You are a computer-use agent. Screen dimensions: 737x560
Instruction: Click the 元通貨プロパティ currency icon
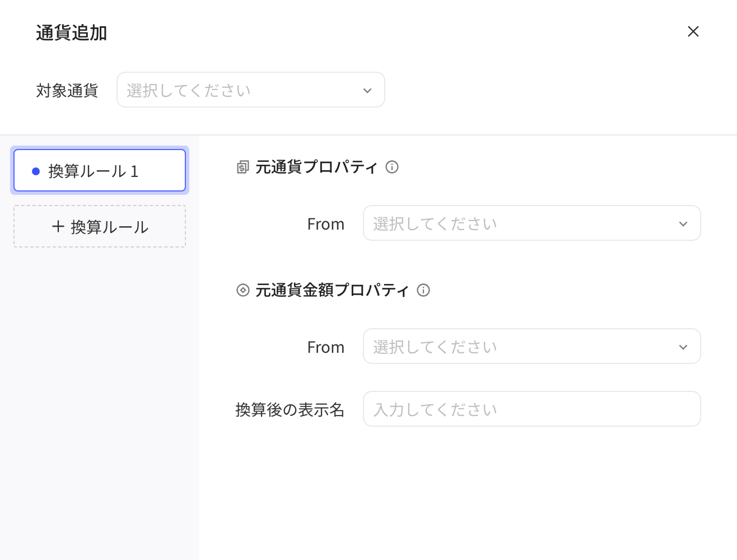[242, 167]
